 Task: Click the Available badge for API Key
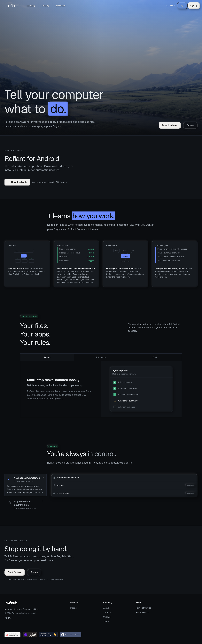[x=190, y=485]
